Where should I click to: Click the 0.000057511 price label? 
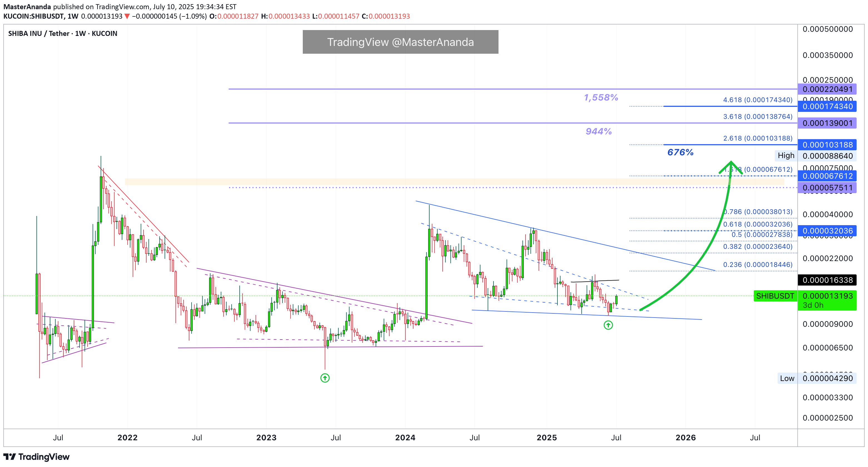click(827, 188)
